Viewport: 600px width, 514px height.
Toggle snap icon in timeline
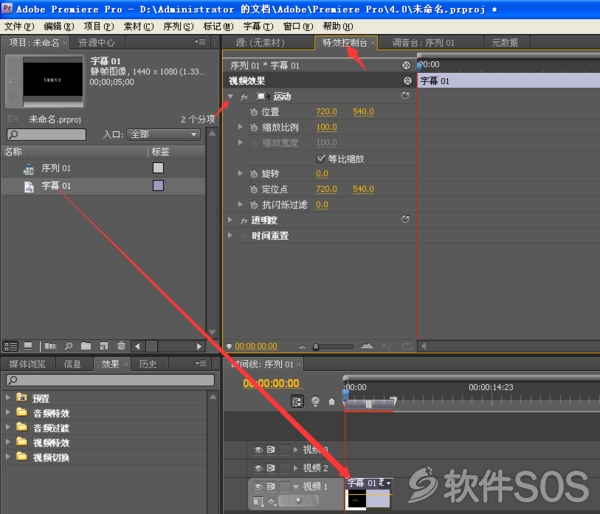coord(297,401)
